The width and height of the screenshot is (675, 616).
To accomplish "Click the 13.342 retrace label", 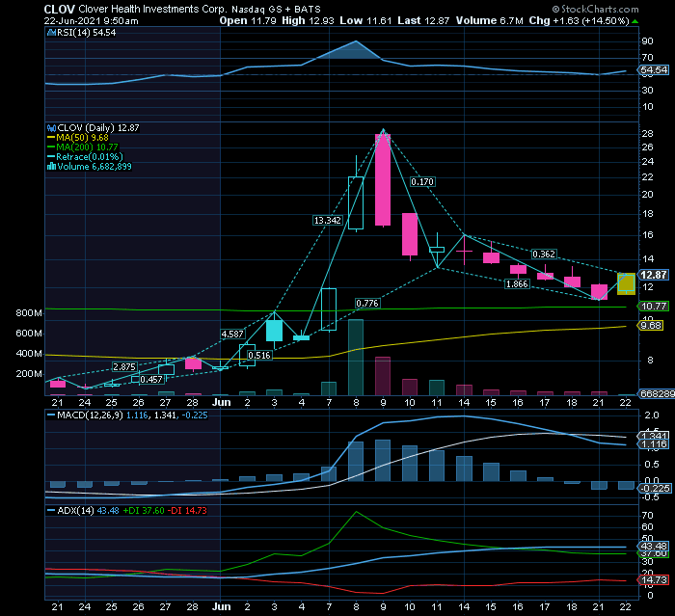I will [x=328, y=221].
